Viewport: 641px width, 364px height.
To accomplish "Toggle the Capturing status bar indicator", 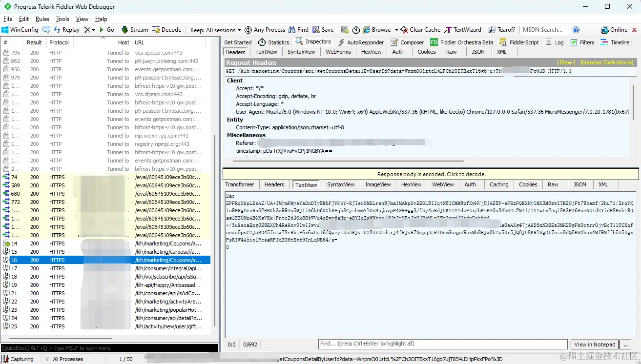I will [18, 359].
